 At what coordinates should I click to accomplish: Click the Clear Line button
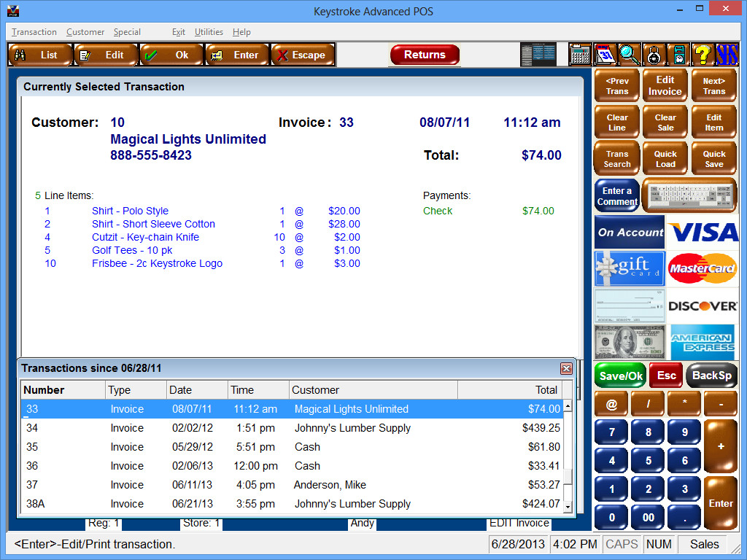point(617,122)
